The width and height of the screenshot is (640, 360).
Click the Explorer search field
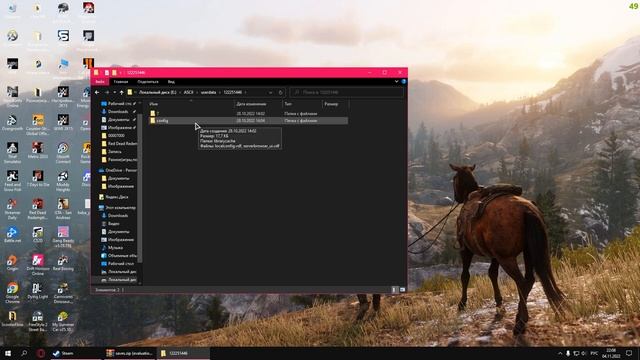tap(347, 92)
